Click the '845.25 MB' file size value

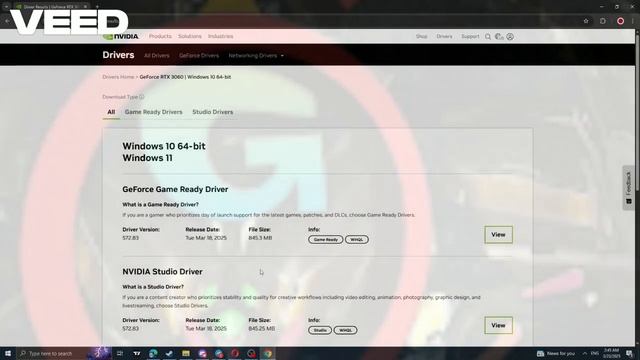tap(262, 329)
